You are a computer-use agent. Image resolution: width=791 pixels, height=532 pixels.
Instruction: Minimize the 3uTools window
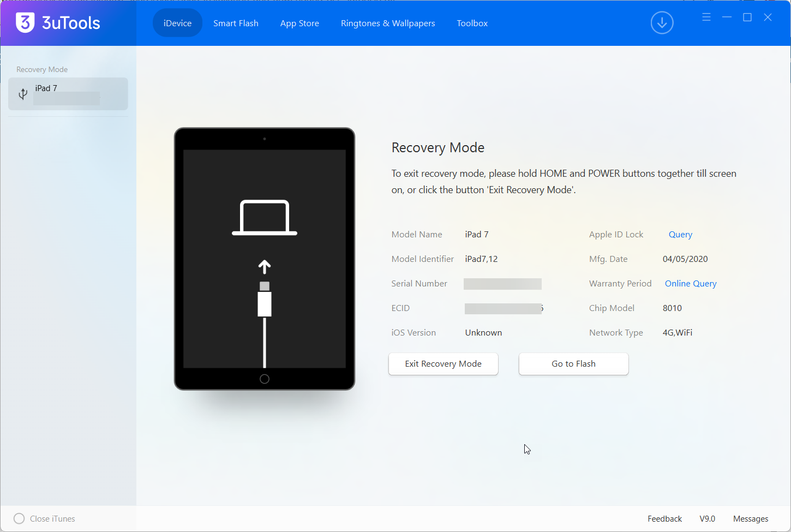(727, 17)
